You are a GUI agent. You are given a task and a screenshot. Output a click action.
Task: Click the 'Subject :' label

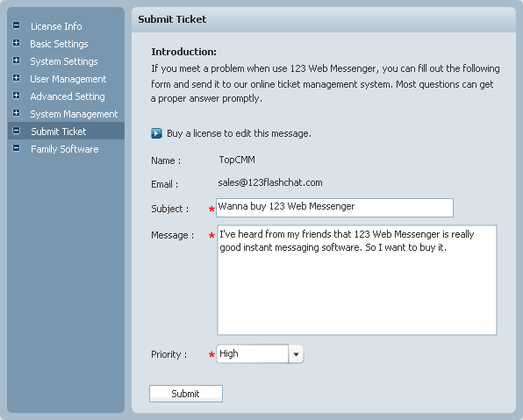tap(169, 209)
